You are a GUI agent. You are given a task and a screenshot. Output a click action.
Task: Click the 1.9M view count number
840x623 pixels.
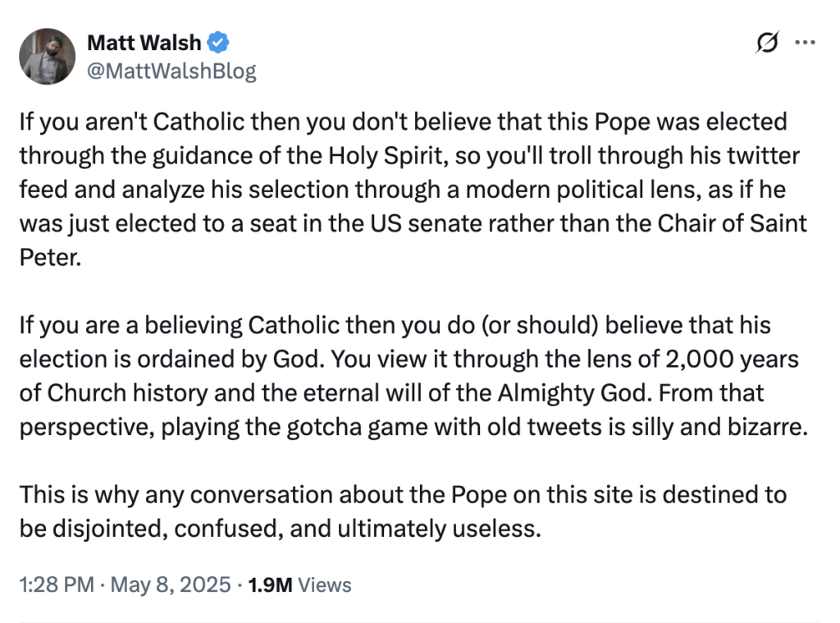270,585
